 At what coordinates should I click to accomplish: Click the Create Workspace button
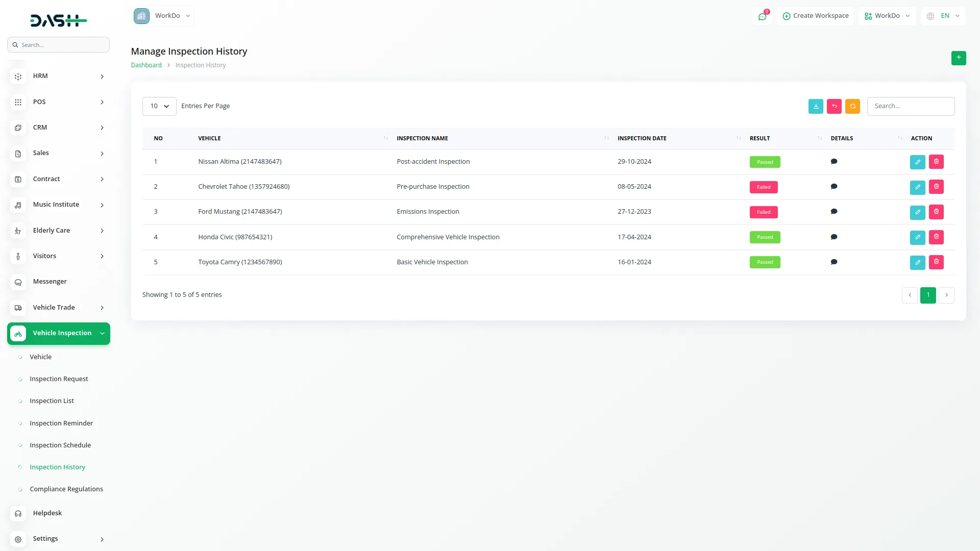815,16
